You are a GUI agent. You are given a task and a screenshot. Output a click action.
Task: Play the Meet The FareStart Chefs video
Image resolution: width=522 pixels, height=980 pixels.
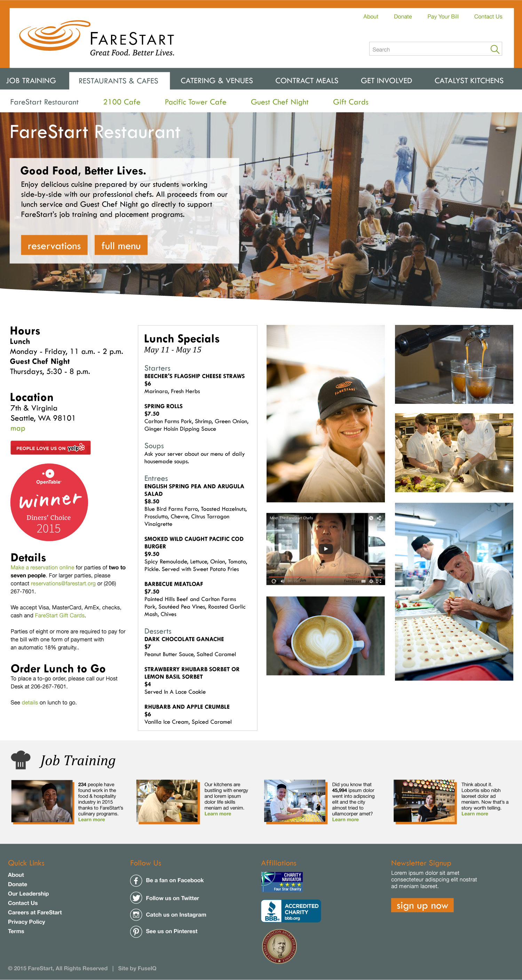coord(325,549)
